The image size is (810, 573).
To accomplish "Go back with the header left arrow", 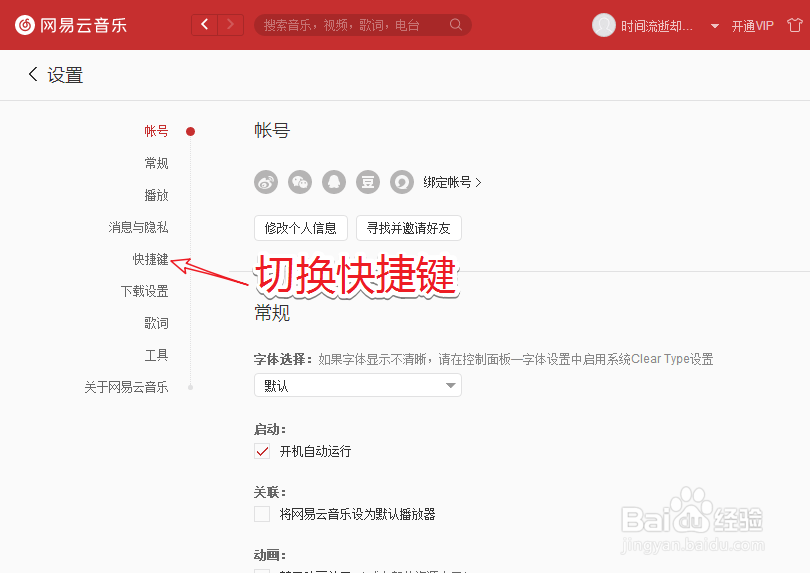I will 205,25.
